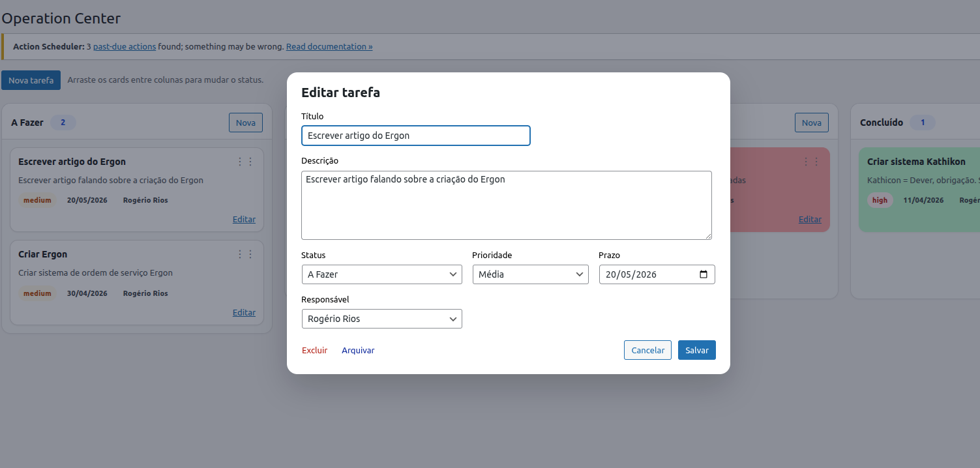Click medium badge on Criar Ergon card
Screen dimensions: 980x468
37,293
